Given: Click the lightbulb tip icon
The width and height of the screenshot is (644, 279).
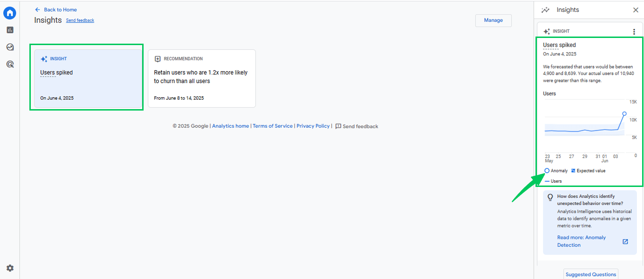Looking at the screenshot, I should pyautogui.click(x=550, y=197).
